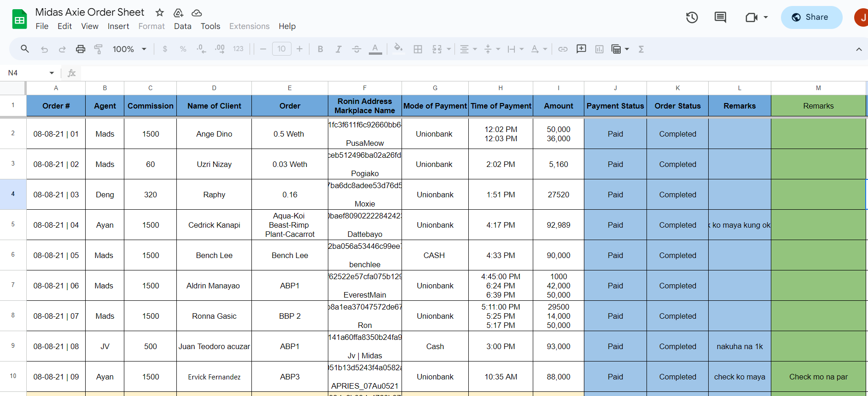Click the functions sigma icon
868x396 pixels.
(x=641, y=49)
